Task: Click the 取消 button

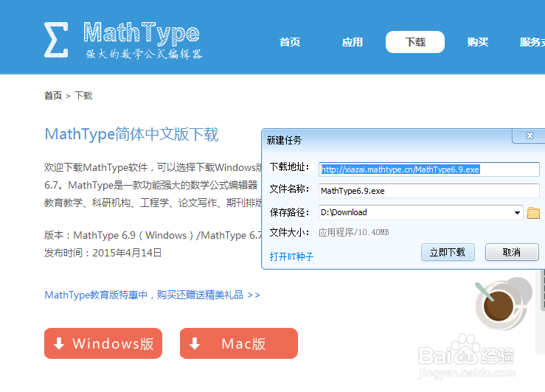Action: [x=512, y=252]
